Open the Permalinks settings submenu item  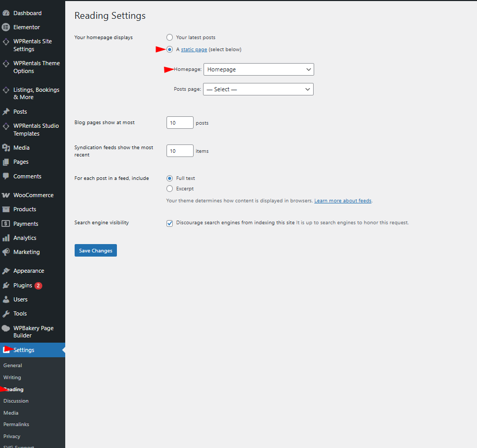pyautogui.click(x=16, y=425)
